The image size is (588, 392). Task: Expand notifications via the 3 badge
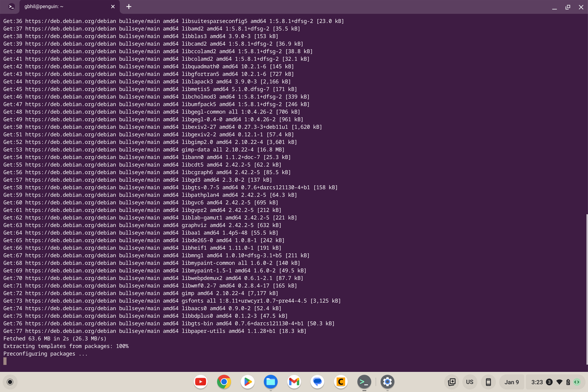(549, 382)
